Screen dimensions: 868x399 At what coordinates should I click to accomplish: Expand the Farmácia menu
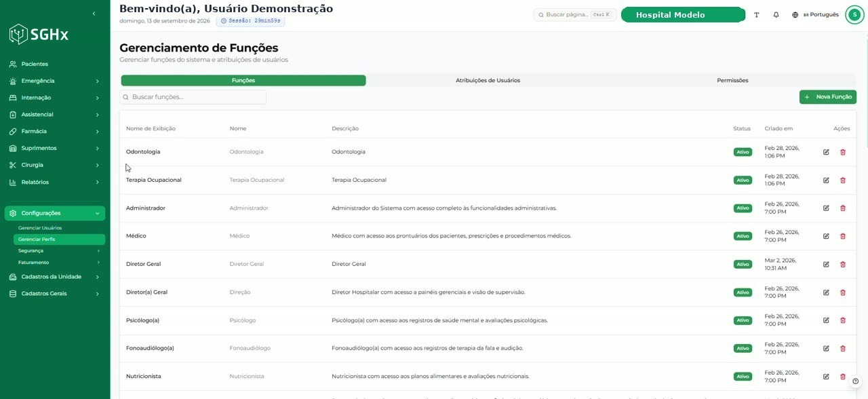[55, 132]
